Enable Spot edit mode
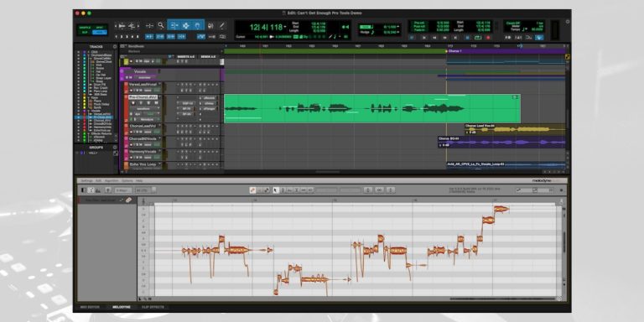644x322 pixels. coord(99,27)
